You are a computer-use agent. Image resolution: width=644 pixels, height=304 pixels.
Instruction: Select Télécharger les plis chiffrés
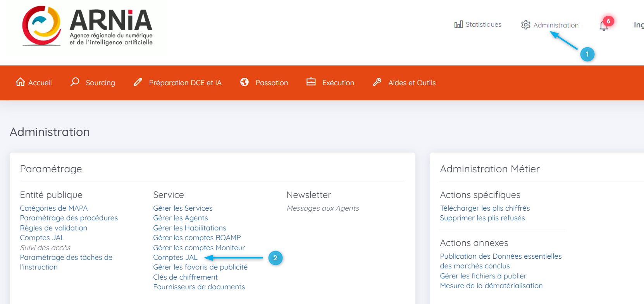tap(485, 208)
